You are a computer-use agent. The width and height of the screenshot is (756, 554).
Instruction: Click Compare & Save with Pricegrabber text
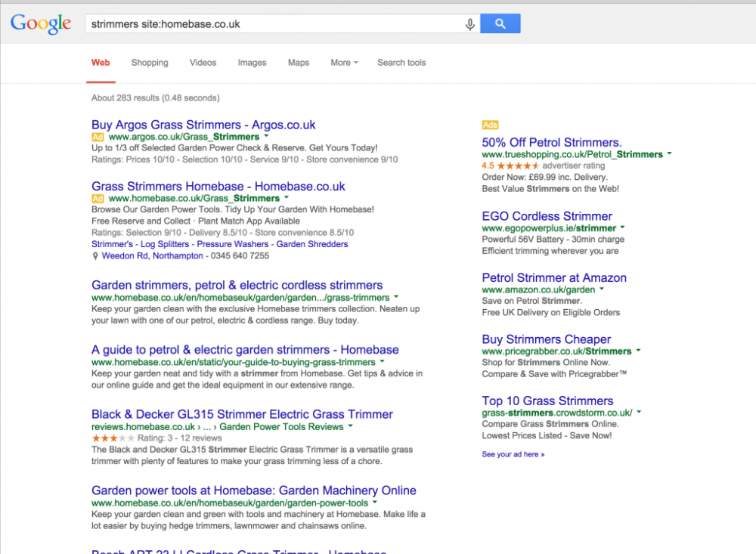554,374
